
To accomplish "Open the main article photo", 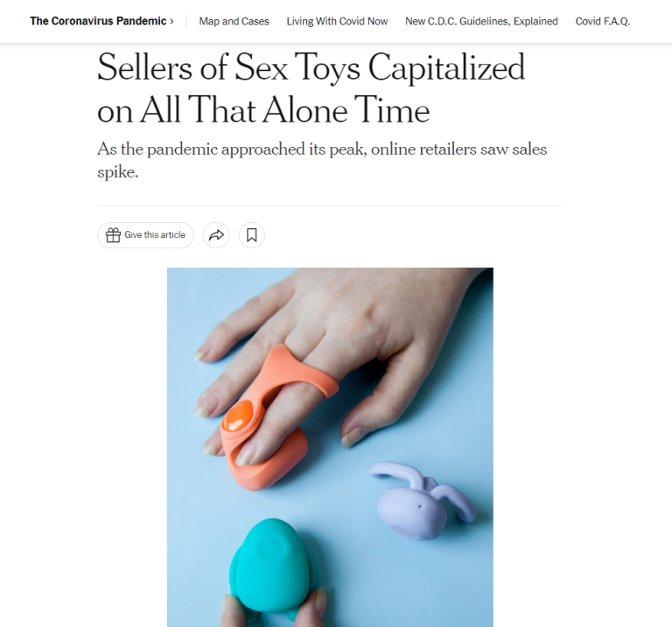I will point(330,447).
